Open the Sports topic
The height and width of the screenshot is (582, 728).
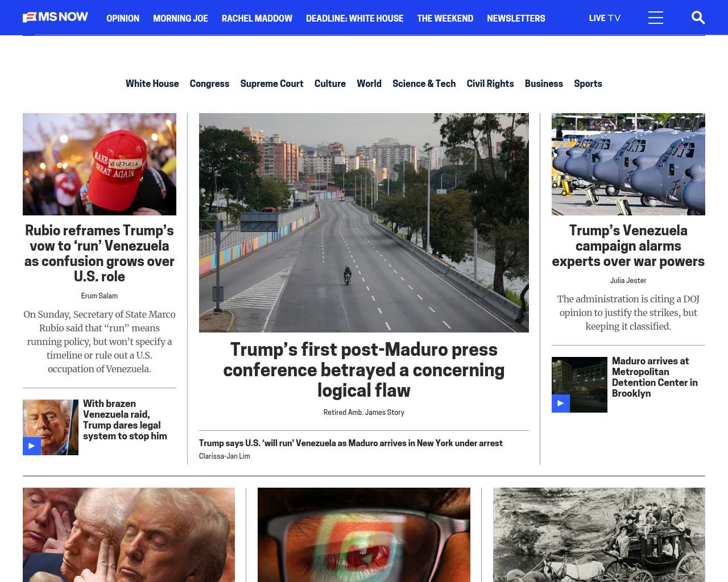pyautogui.click(x=588, y=84)
